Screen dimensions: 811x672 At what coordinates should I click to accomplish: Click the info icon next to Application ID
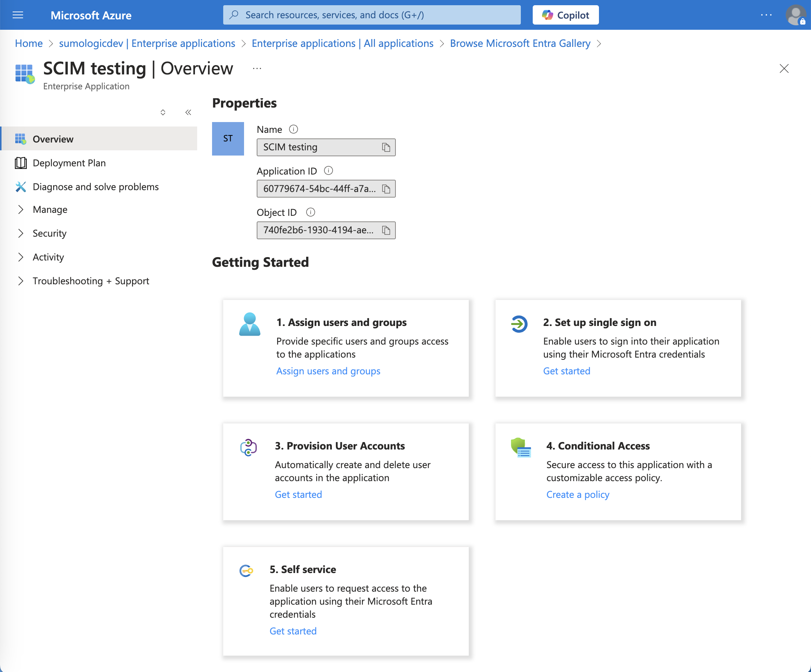328,171
